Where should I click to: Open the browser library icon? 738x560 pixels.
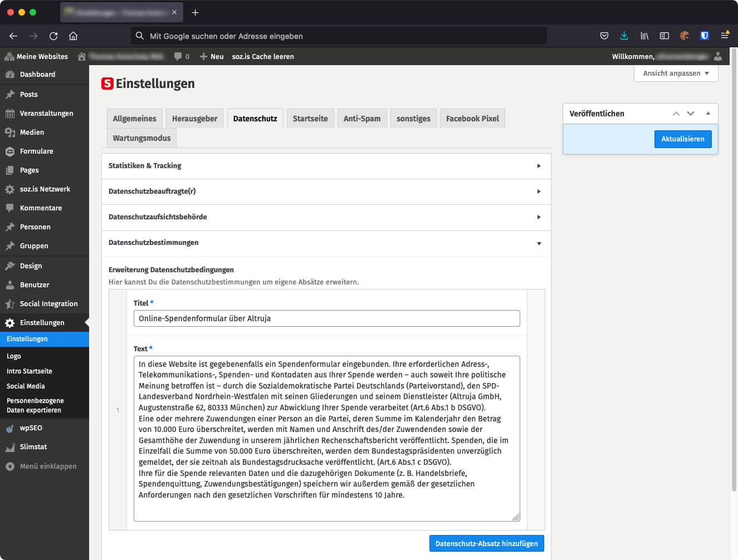644,36
